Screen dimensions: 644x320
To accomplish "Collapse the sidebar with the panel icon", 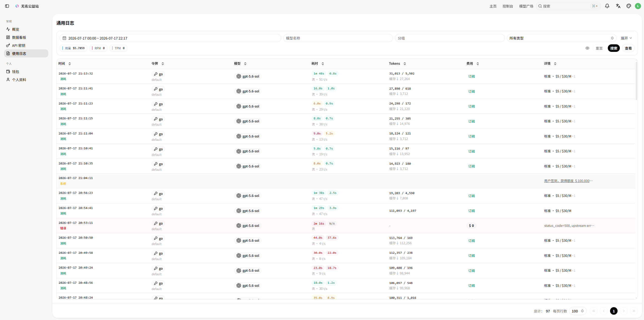I will point(7,6).
